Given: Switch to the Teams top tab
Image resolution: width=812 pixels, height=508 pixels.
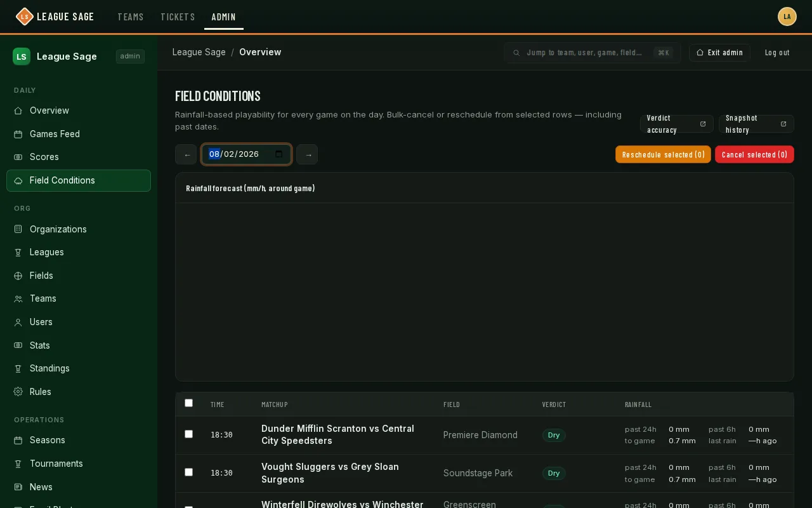Looking at the screenshot, I should coord(131,17).
